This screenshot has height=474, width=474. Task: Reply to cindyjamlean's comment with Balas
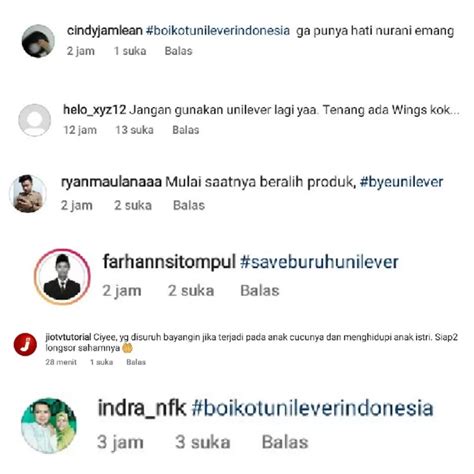(x=178, y=51)
